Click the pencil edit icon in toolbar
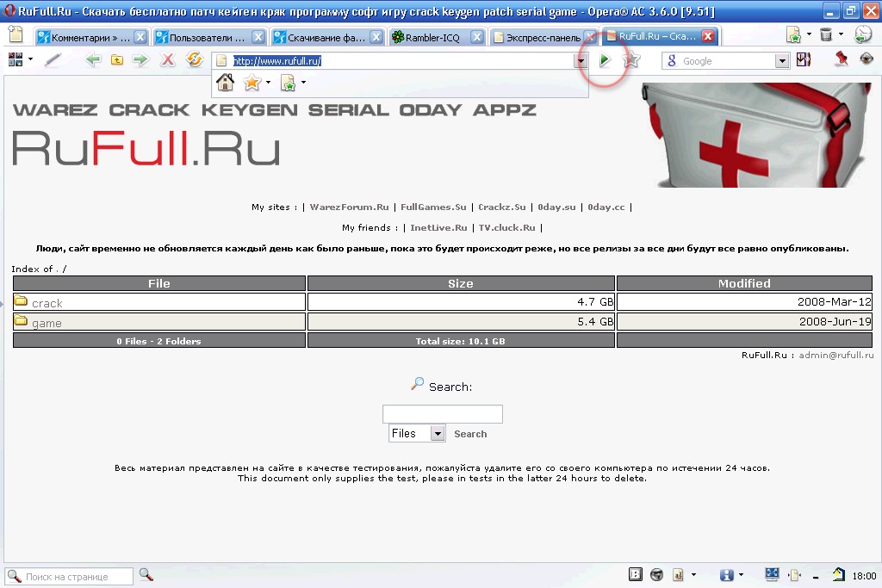The width and height of the screenshot is (882, 588). pyautogui.click(x=53, y=59)
